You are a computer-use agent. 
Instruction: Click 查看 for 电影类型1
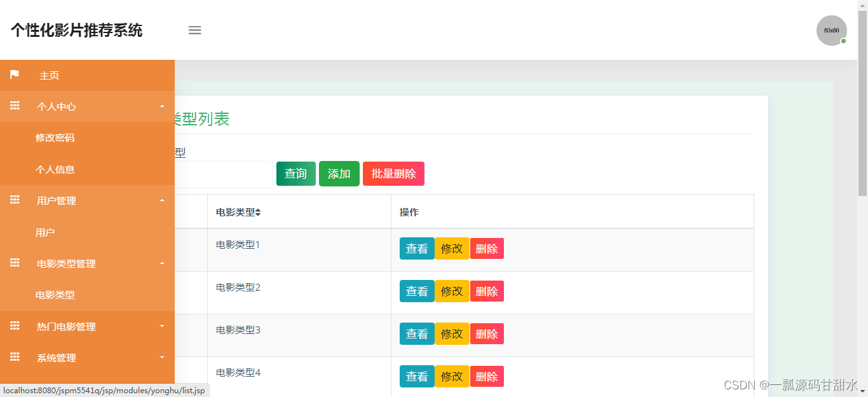[x=417, y=249]
